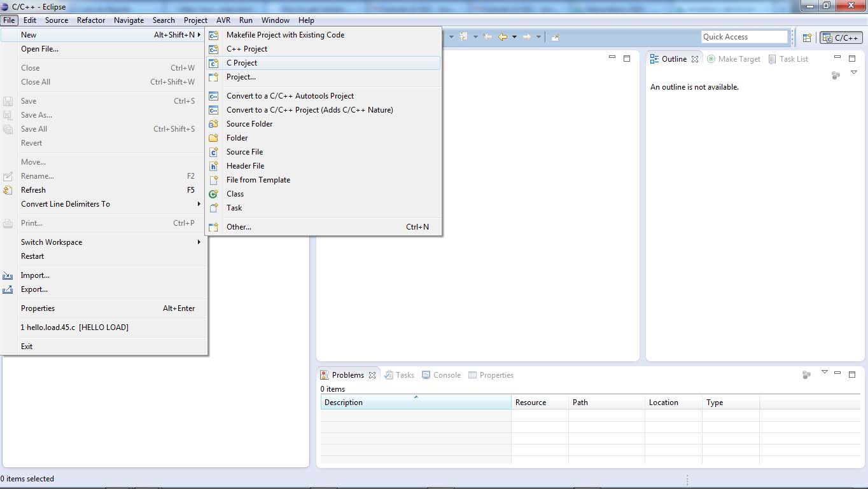Expand Switch Workspace submenu
This screenshot has width=868, height=489.
[103, 242]
